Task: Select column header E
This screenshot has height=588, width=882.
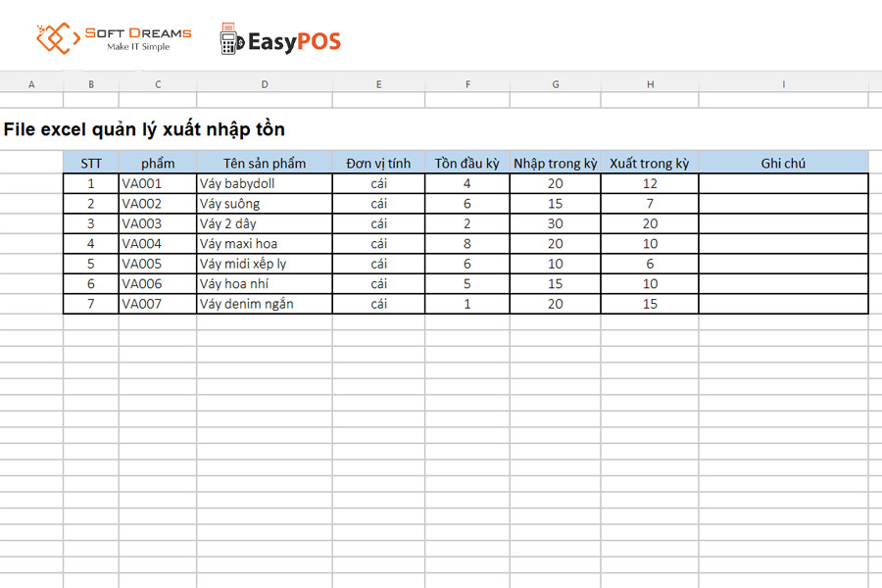Action: [379, 83]
